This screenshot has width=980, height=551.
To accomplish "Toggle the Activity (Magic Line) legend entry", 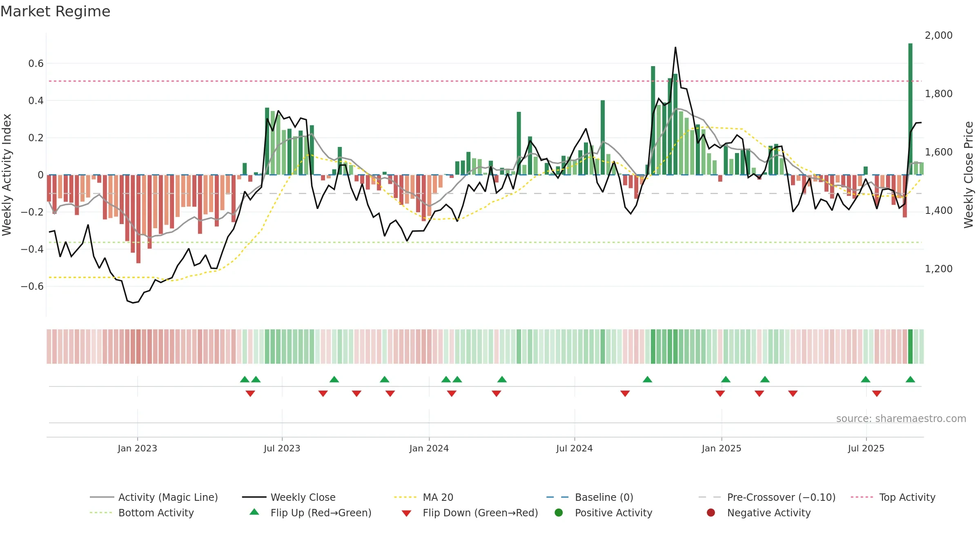I will coord(154,497).
